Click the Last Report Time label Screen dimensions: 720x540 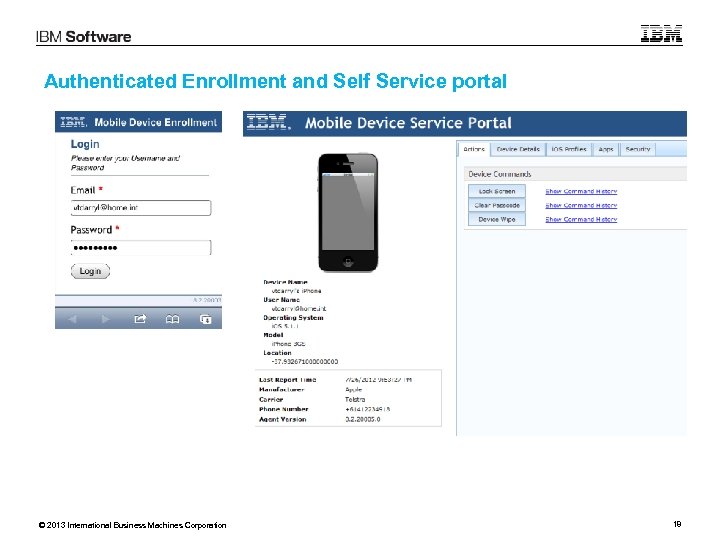click(287, 380)
